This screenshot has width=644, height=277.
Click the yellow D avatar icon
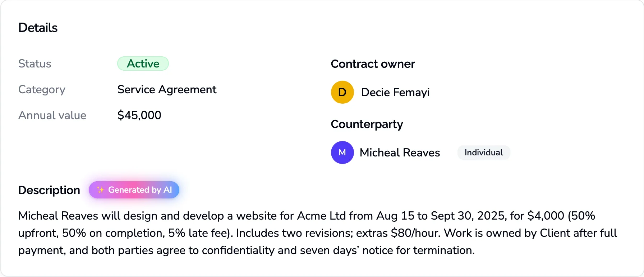[x=342, y=92]
